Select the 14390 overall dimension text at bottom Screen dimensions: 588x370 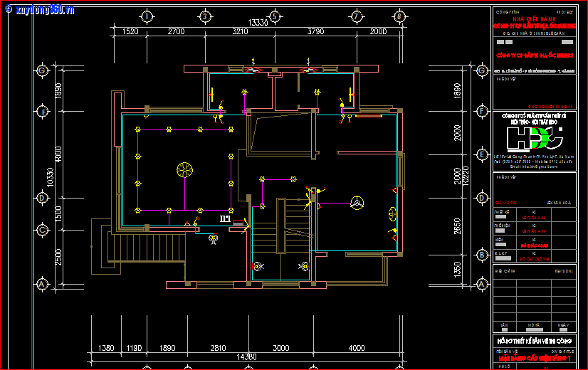point(246,356)
